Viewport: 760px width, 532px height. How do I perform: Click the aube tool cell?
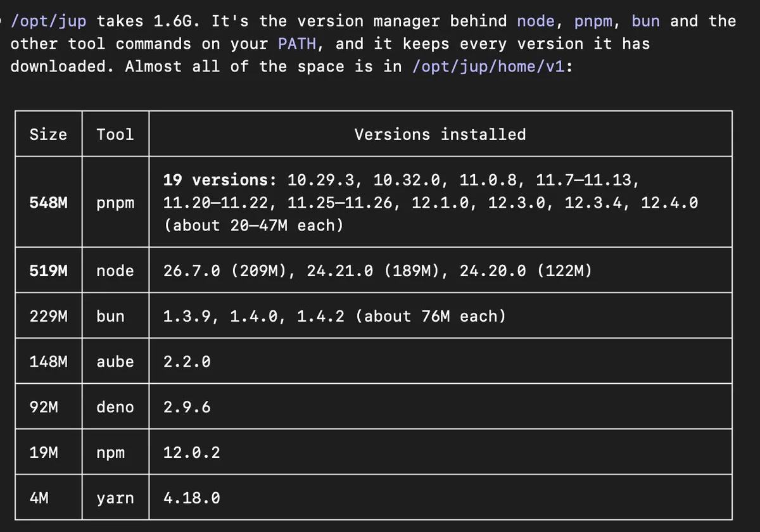pos(115,362)
